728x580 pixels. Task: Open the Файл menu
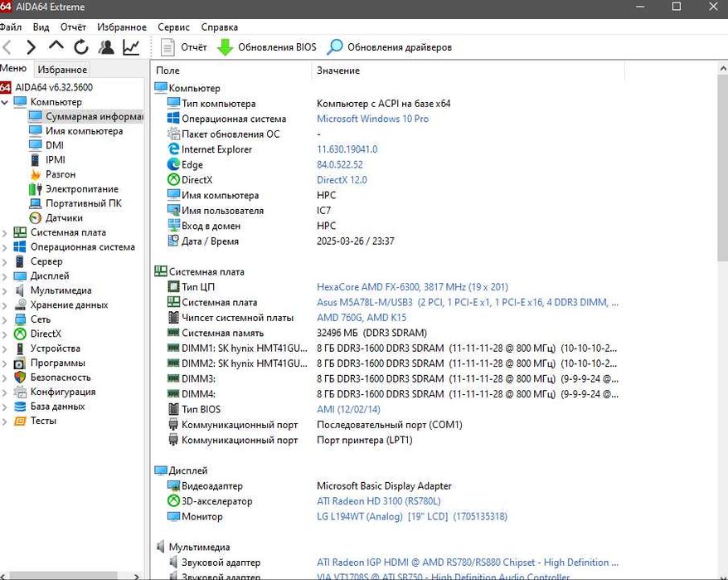click(10, 27)
